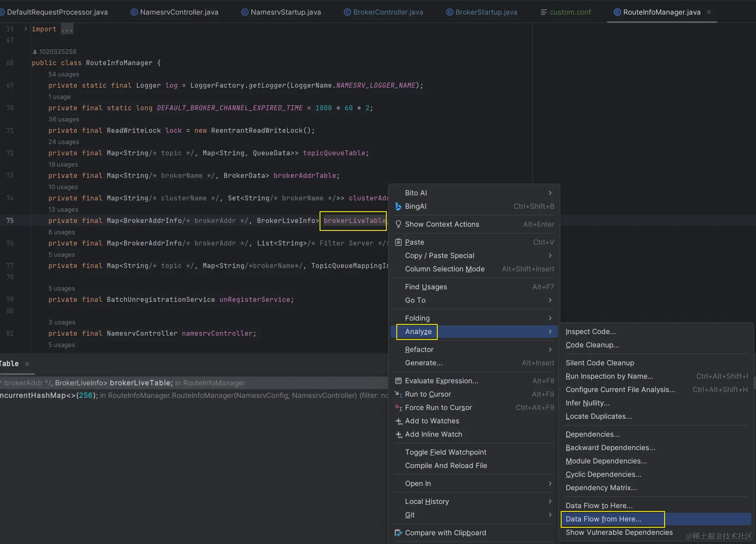Select Run Inspection by Name...
Screen dimensions: 756x544
pos(656,376)
